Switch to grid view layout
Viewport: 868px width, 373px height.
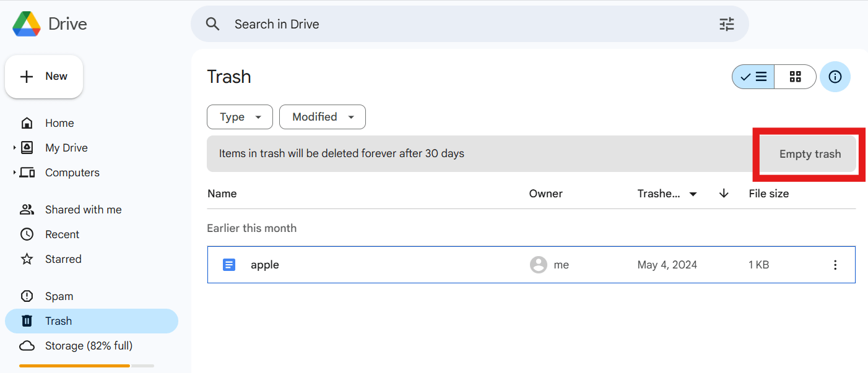click(796, 77)
